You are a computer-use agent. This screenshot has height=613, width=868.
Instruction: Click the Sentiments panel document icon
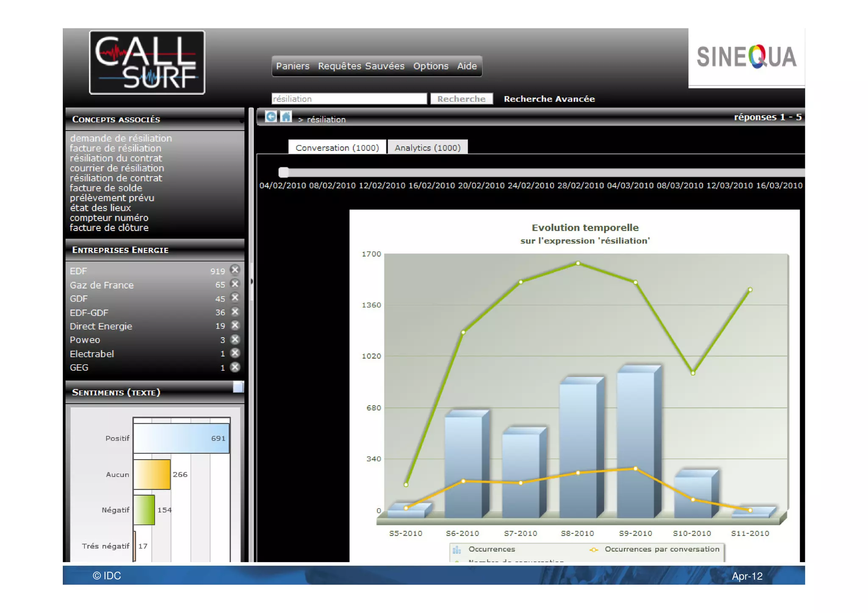[238, 387]
